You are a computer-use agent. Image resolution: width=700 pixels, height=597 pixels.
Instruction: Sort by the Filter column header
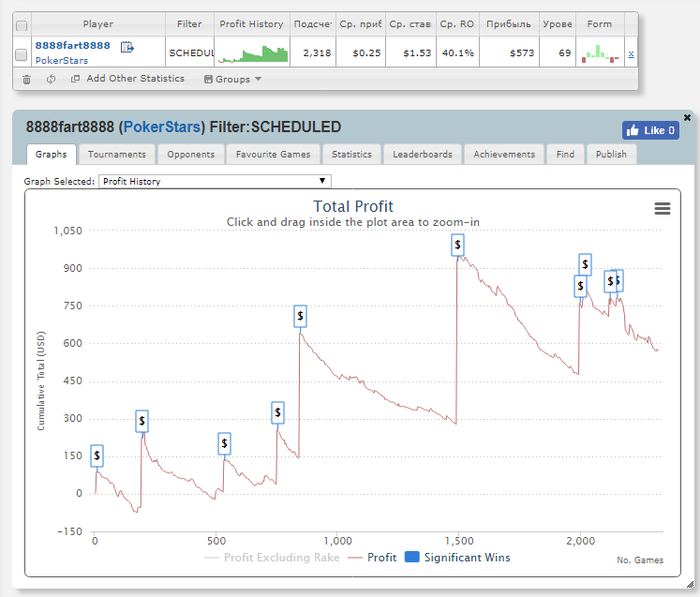click(189, 24)
